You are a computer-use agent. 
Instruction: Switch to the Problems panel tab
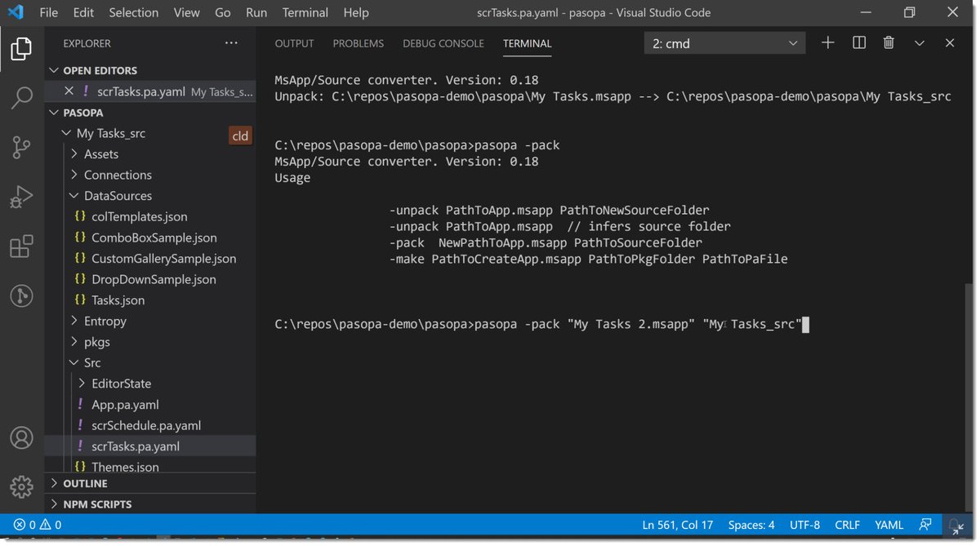(359, 43)
